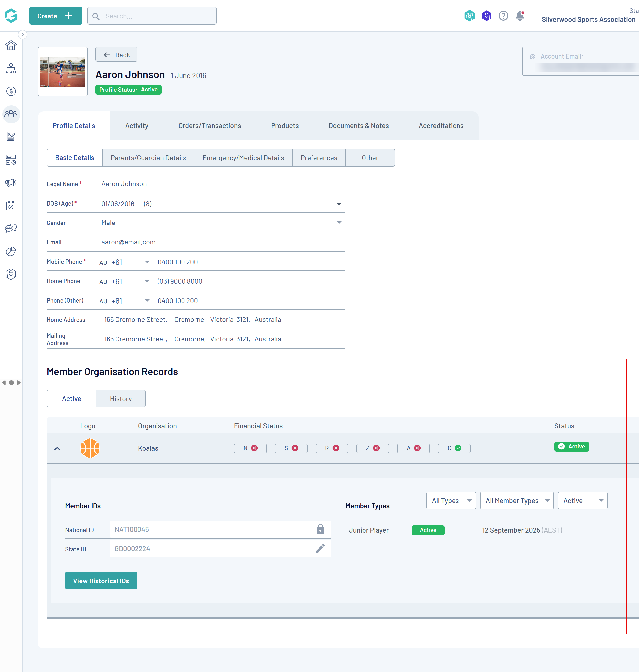Select the Emergency/Medical Details tab

click(x=243, y=158)
